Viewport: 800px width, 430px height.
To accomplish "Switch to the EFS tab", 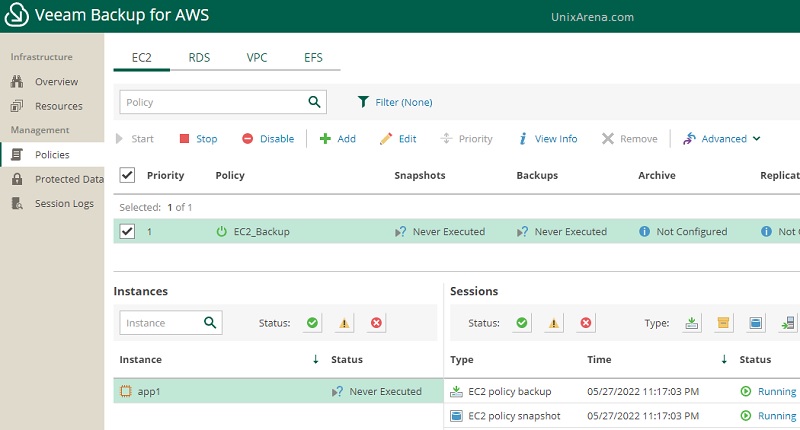I will coord(313,58).
